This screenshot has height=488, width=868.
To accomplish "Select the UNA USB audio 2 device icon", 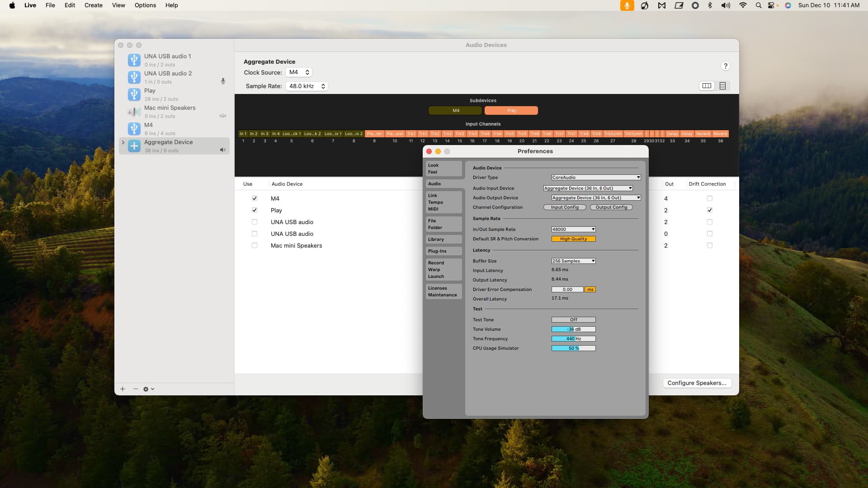I will tap(134, 77).
